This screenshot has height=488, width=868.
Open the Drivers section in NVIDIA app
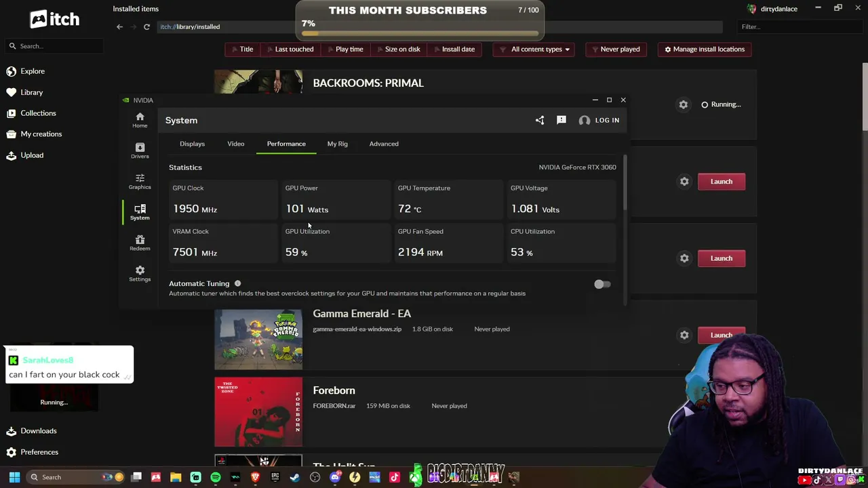[x=140, y=150]
